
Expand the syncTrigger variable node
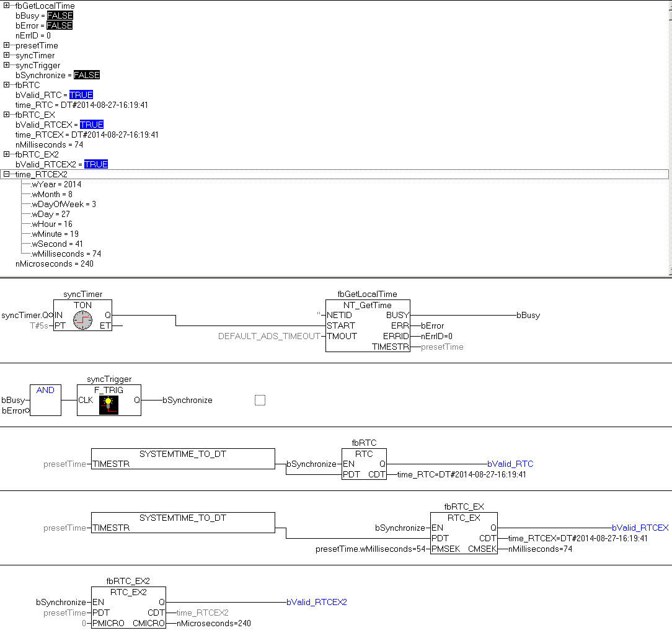[x=6, y=65]
